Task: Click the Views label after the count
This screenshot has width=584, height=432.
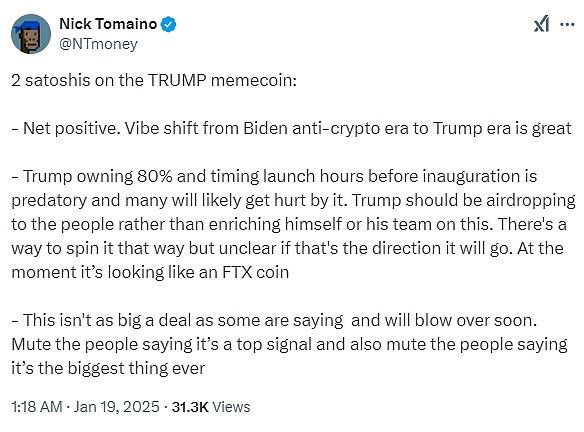Action: (231, 407)
